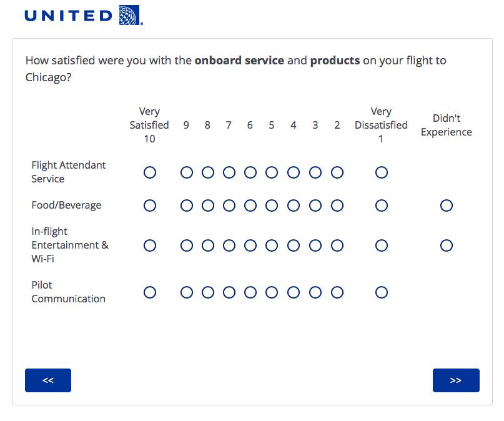The width and height of the screenshot is (504, 421).
Task: Mark Pilot Communication as Very Dissatisfied 1
Action: [x=382, y=292]
